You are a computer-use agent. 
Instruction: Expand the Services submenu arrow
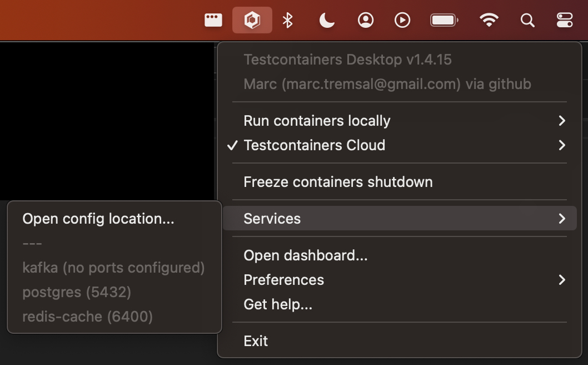(x=562, y=219)
